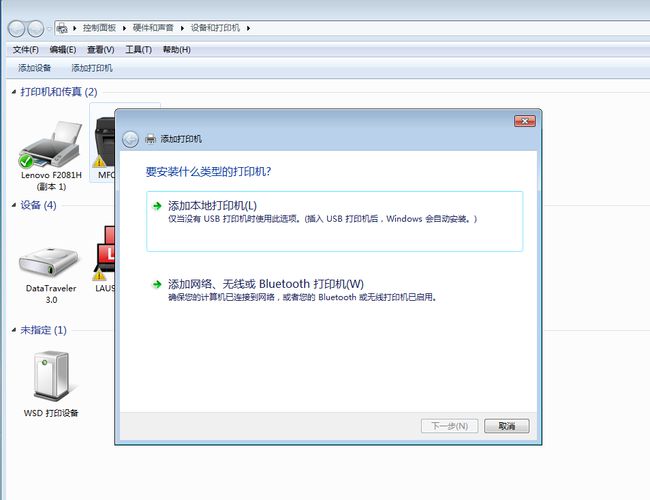Click the back arrow in the 添加打印机 wizard

[130, 139]
